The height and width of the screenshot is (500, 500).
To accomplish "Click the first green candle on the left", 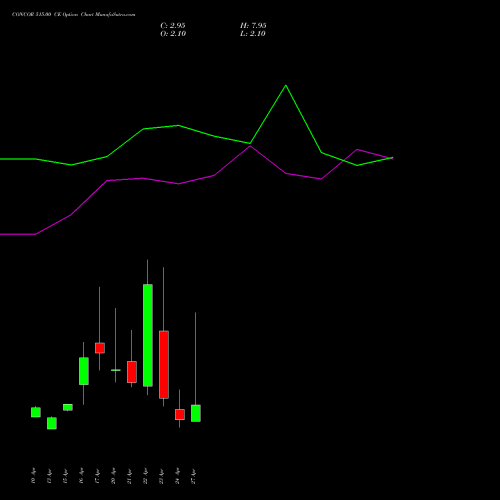I will tap(36, 412).
